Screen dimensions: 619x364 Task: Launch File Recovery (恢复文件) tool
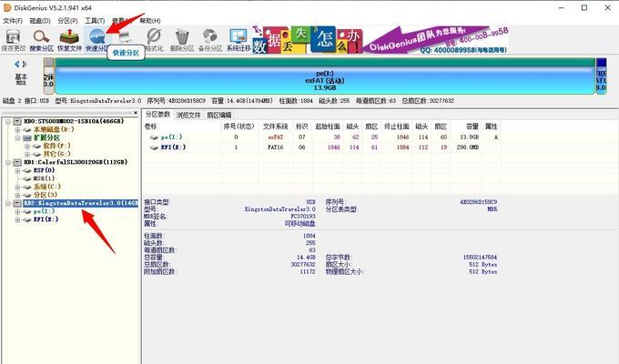[69, 40]
